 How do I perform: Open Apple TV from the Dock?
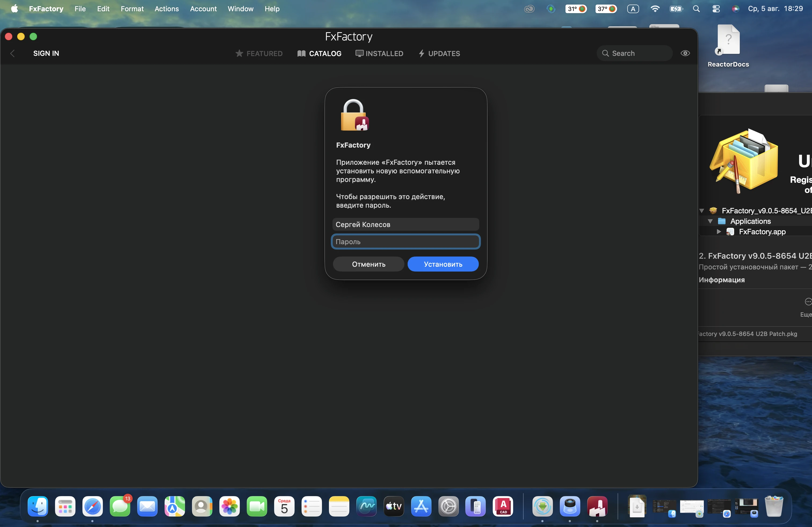(394, 506)
